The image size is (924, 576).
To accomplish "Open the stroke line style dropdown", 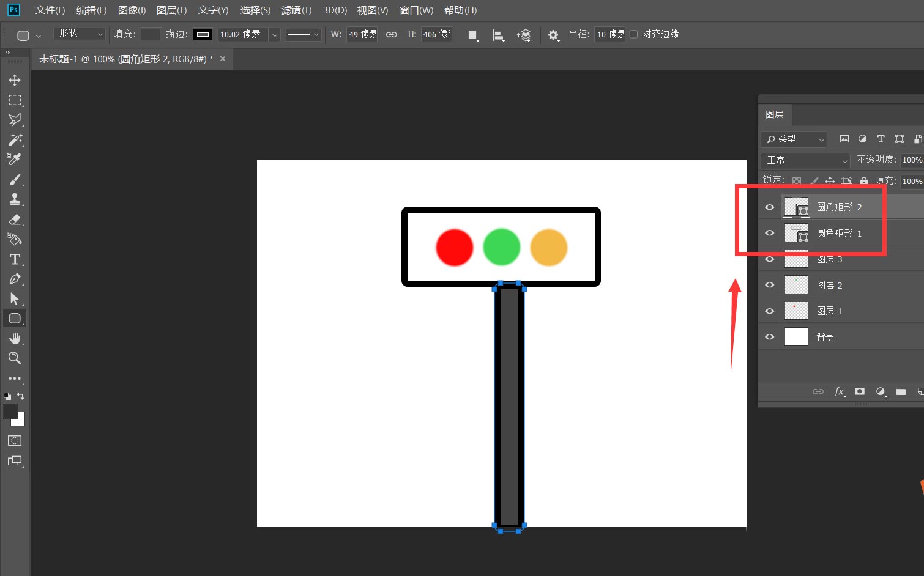I will tap(303, 35).
